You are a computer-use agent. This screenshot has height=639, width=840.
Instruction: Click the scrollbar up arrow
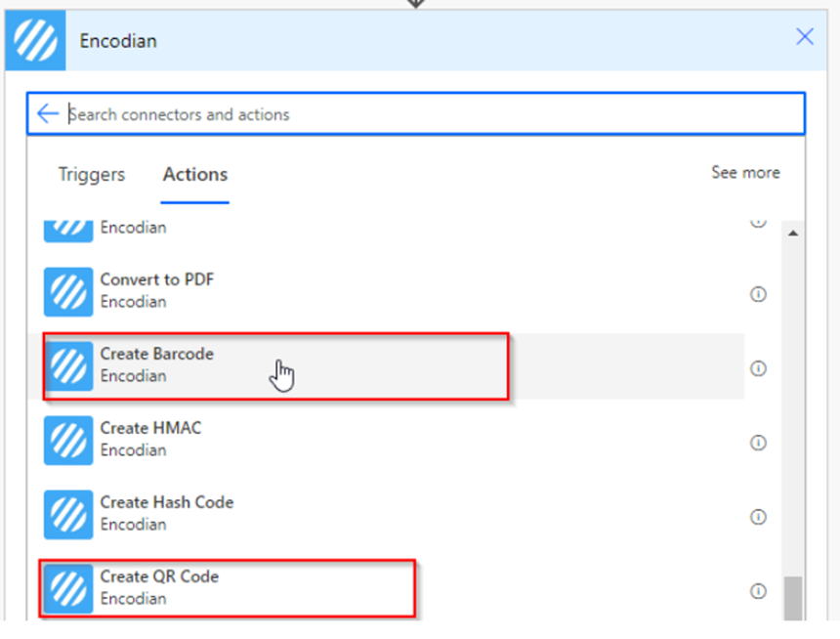792,234
